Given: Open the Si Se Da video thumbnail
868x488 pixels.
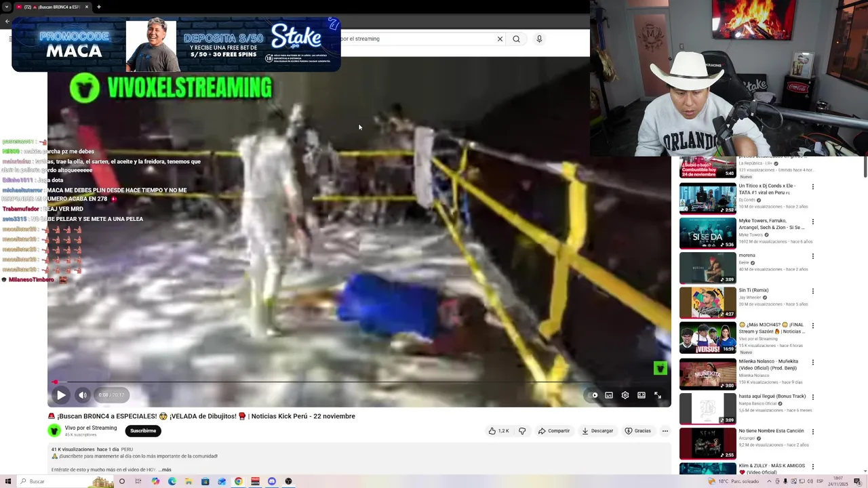Looking at the screenshot, I should point(707,233).
